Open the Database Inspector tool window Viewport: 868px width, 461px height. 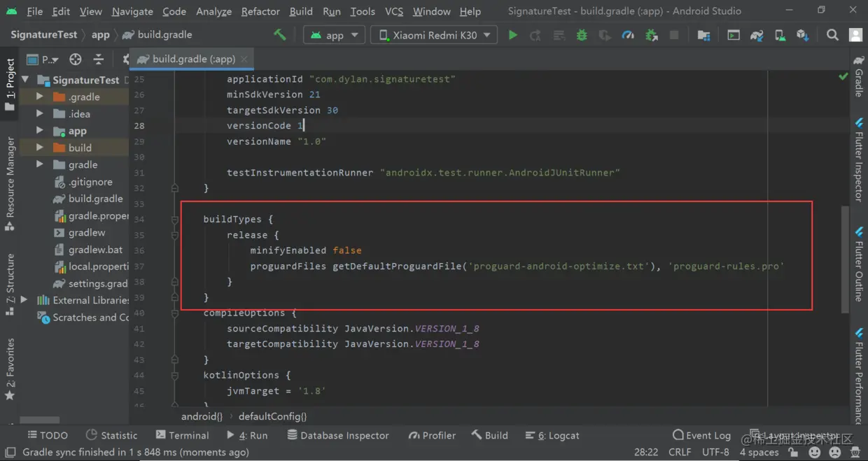tap(337, 435)
